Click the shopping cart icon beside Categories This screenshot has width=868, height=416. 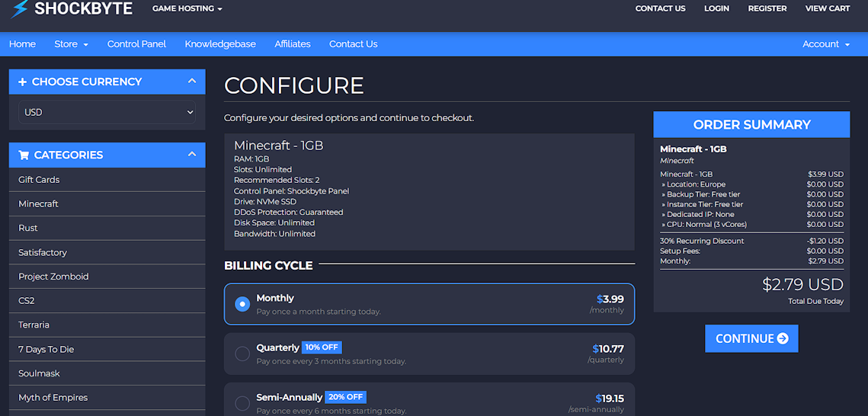click(24, 155)
